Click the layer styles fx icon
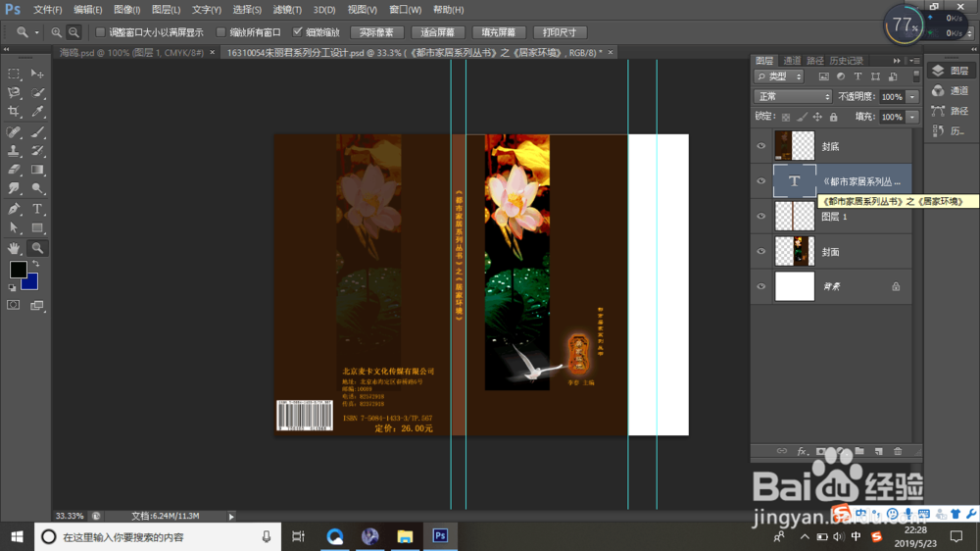 point(802,451)
